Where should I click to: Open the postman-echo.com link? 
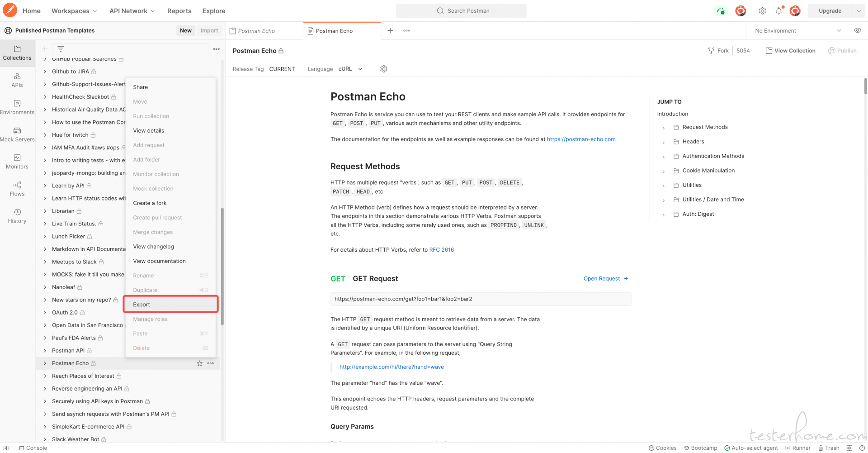tap(581, 139)
